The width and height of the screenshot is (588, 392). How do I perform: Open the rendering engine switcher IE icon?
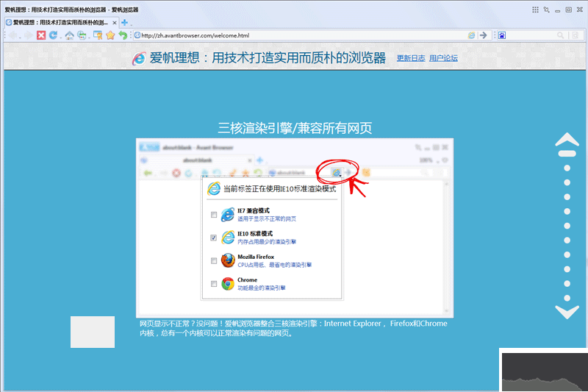[471, 35]
